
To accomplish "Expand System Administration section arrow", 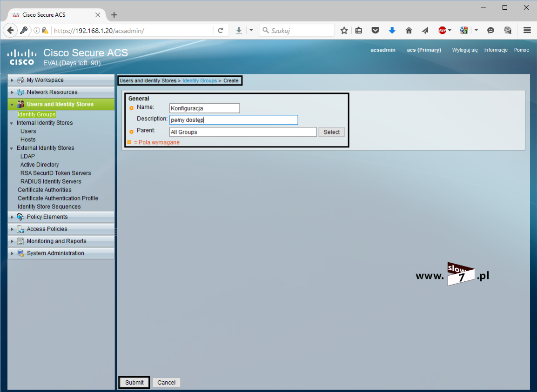I will [x=12, y=253].
